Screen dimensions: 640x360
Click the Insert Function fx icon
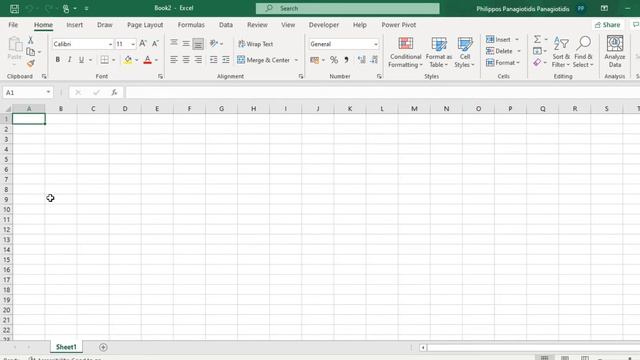[x=114, y=93]
